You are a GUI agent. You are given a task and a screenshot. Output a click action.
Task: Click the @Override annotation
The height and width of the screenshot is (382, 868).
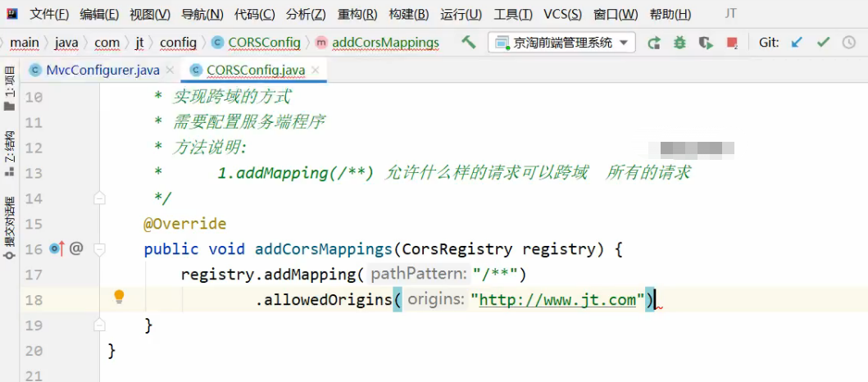(x=185, y=225)
